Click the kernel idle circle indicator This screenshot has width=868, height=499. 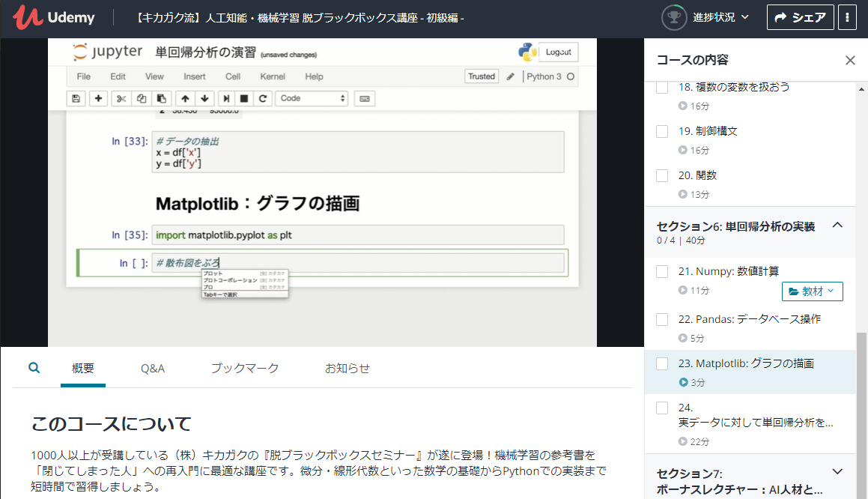pos(571,76)
